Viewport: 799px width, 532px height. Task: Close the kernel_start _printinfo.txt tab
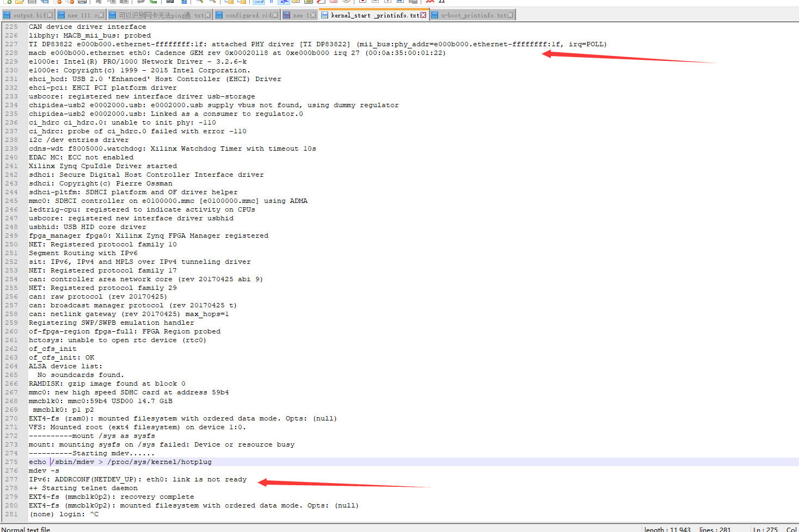point(423,15)
